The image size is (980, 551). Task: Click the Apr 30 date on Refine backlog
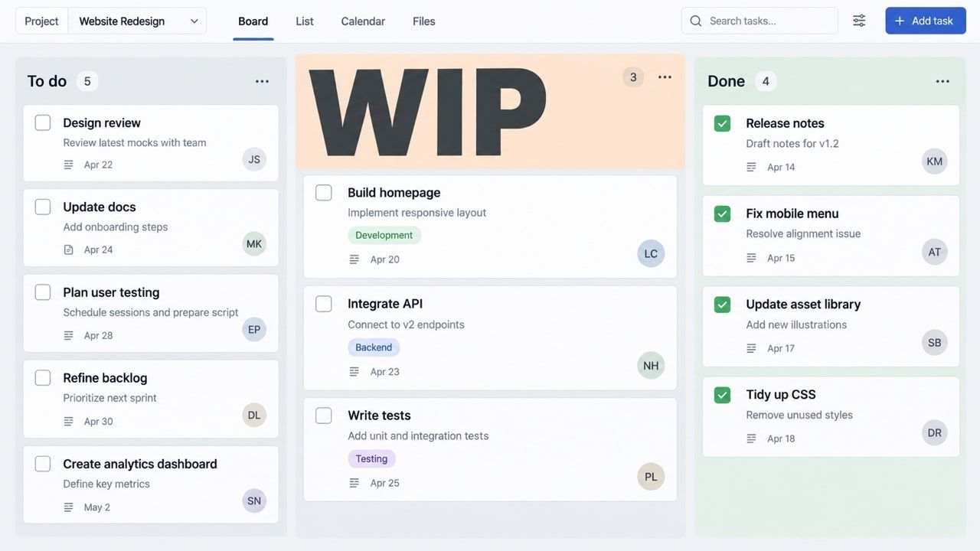point(98,422)
